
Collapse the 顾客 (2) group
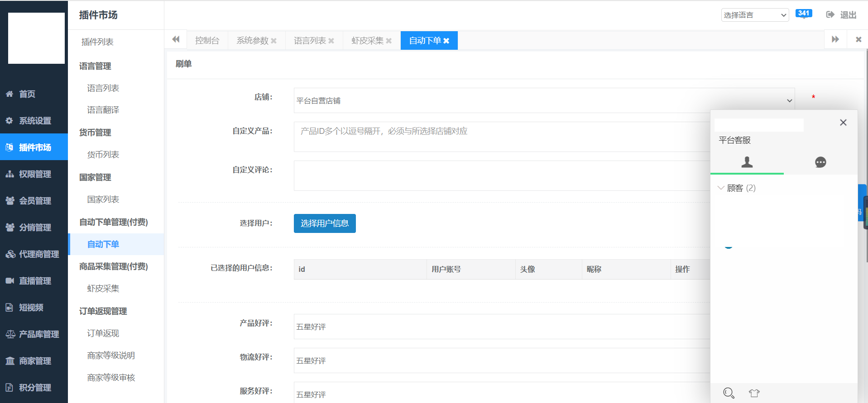737,188
